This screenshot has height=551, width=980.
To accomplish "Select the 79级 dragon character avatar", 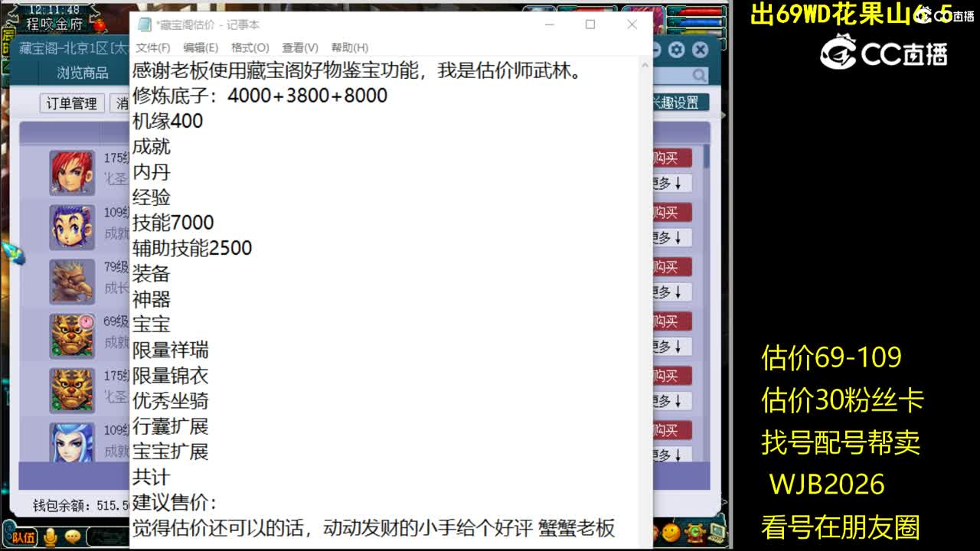I will (73, 282).
